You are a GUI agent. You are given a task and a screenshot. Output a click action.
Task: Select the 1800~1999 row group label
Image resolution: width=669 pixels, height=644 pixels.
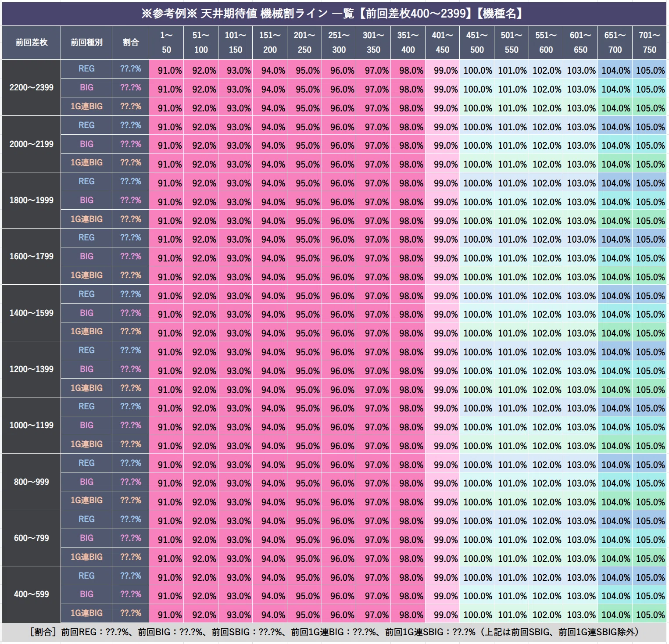pos(31,200)
